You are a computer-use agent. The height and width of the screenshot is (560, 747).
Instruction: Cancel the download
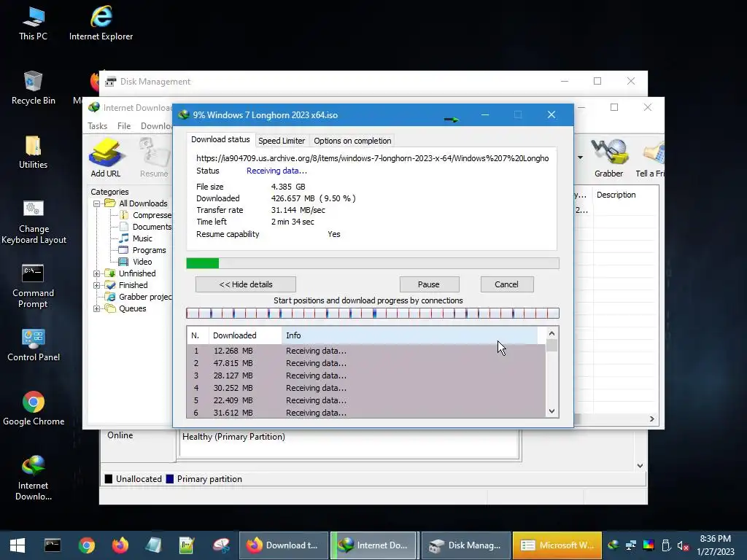[x=506, y=284]
